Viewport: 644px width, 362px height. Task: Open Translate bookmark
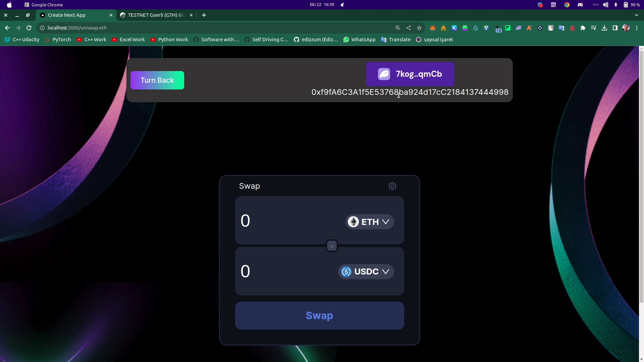click(396, 40)
